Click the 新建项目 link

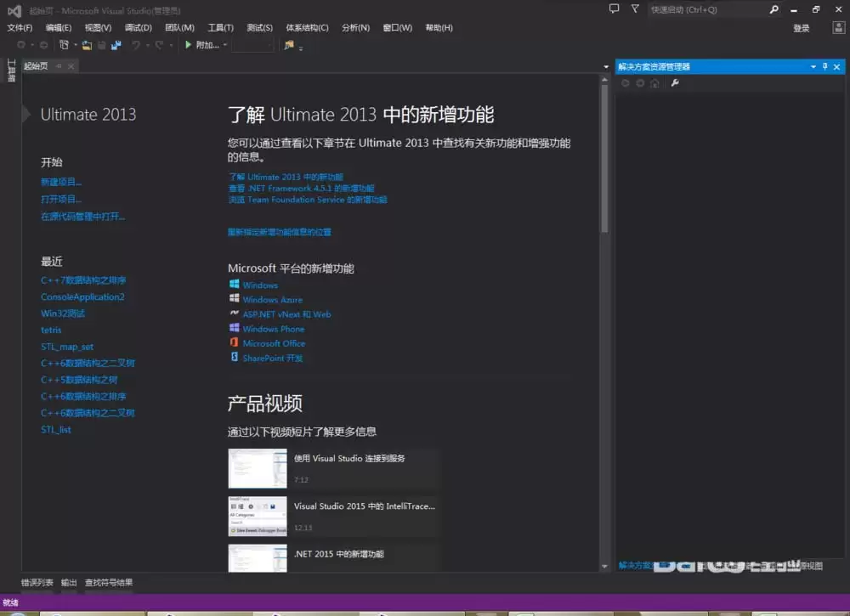(x=60, y=181)
